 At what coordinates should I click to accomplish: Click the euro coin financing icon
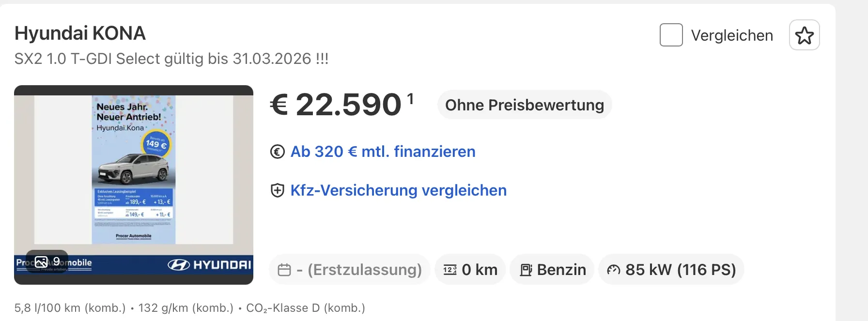278,152
